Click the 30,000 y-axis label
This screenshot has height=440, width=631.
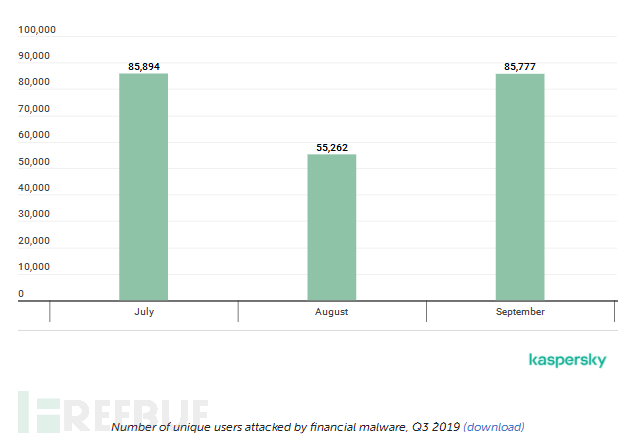(34, 214)
